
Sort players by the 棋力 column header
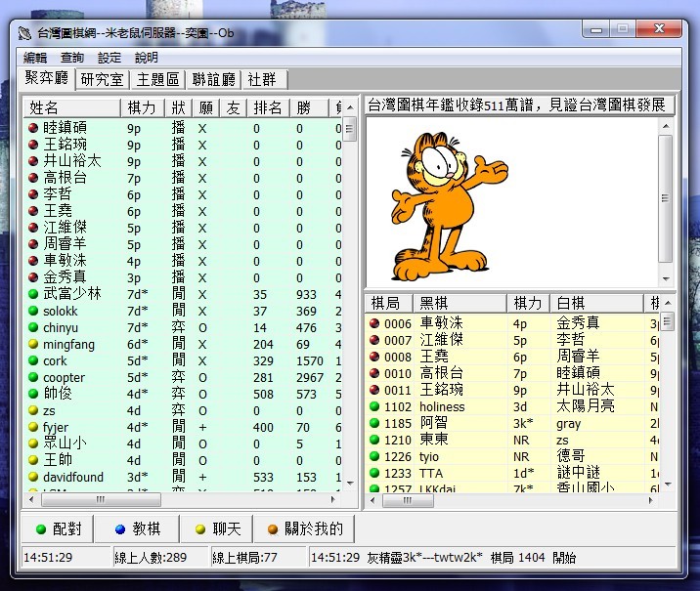tap(143, 107)
